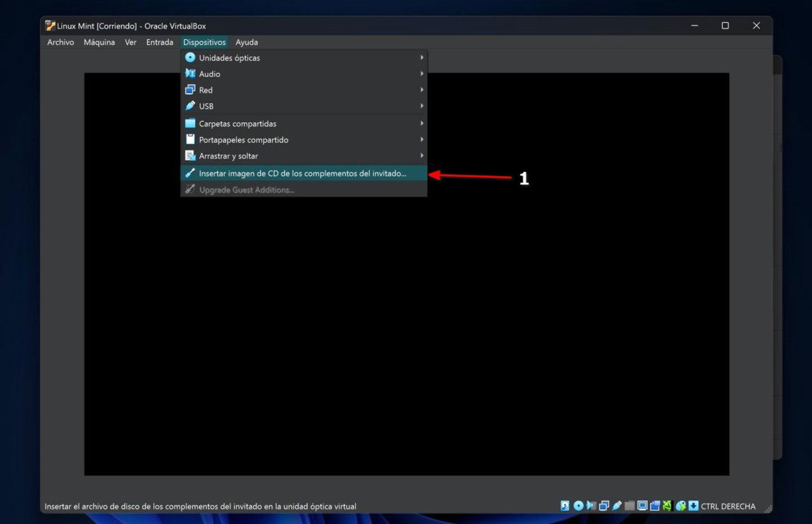The width and height of the screenshot is (812, 524).
Task: Open the Archivo menu
Action: click(60, 42)
